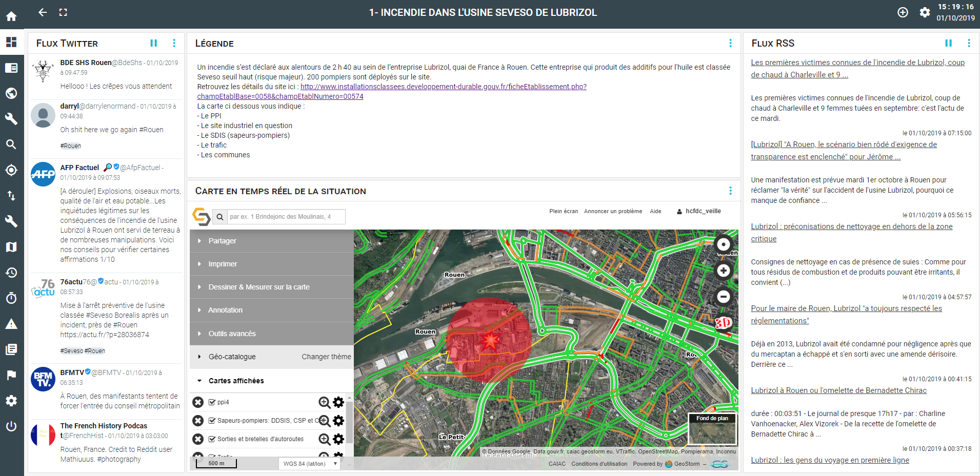Open the warning triangle alerts icon
The height and width of the screenshot is (476, 980).
pos(11,324)
